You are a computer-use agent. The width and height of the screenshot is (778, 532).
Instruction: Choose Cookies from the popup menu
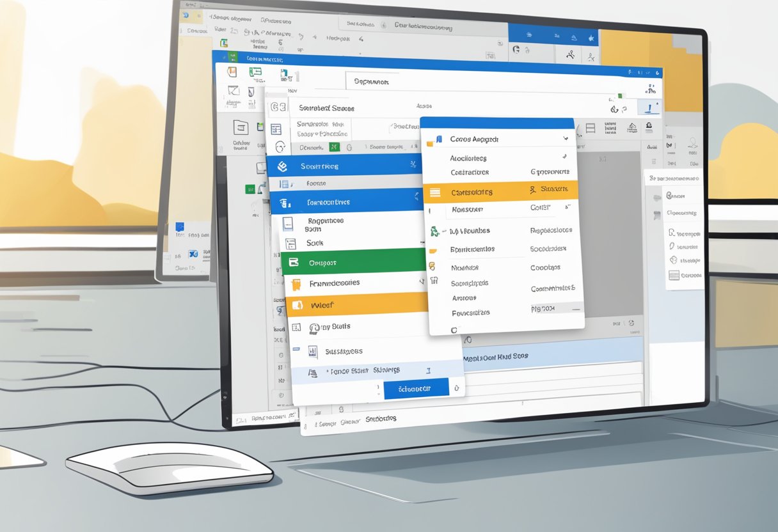pyautogui.click(x=545, y=267)
